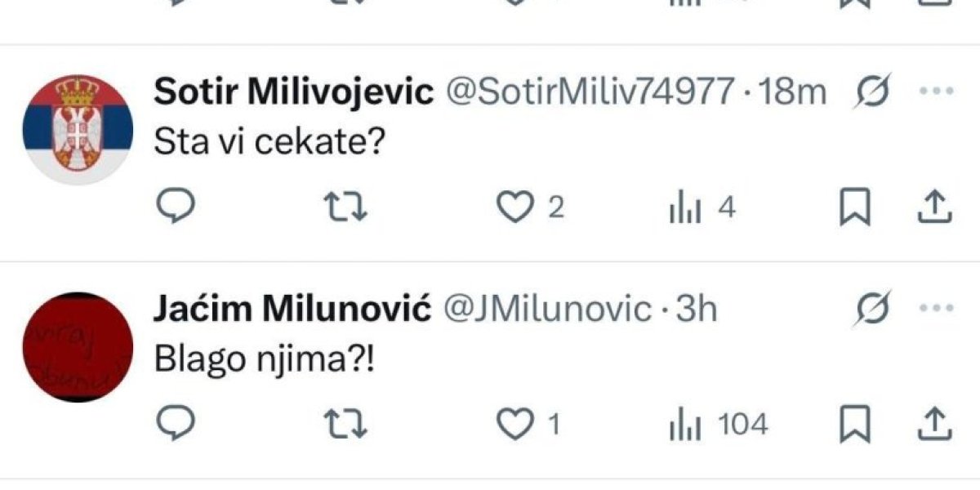
Task: Bookmark Sotir Milivojevic's tweet
Action: (x=856, y=207)
